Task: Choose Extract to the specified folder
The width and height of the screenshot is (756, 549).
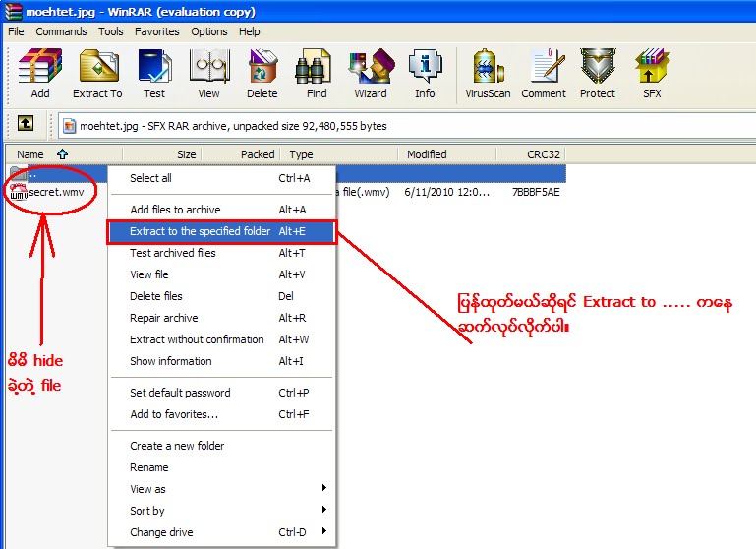Action: (x=222, y=231)
